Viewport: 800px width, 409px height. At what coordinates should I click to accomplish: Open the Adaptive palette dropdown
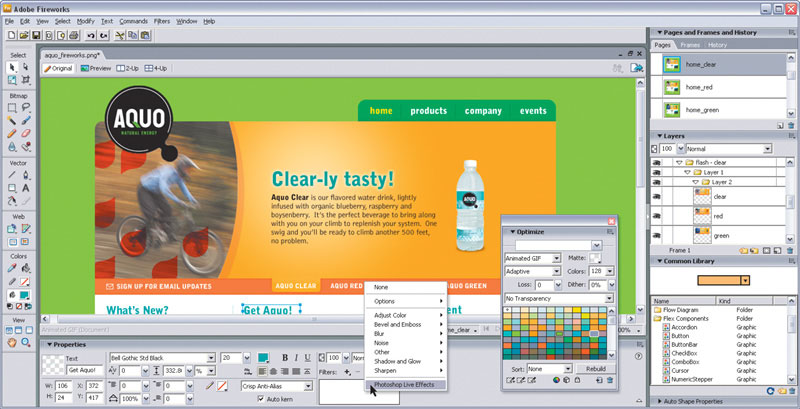click(557, 272)
